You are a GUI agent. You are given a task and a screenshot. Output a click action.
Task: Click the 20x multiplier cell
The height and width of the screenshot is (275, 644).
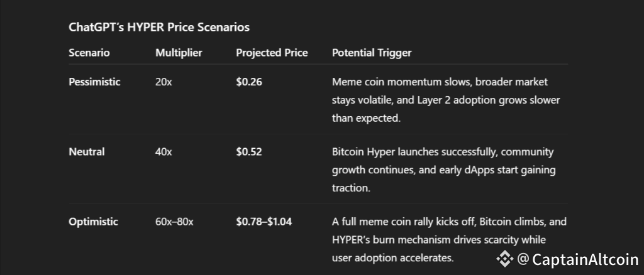tap(164, 82)
